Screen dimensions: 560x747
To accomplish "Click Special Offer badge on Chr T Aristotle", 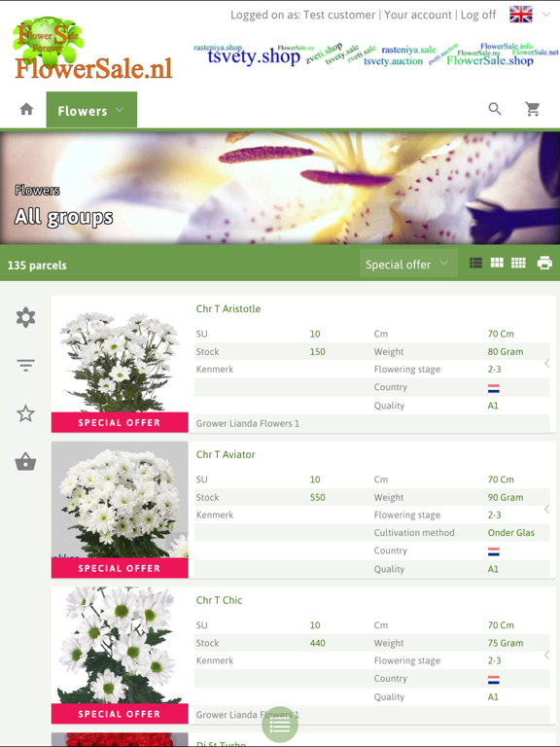I will click(x=120, y=422).
